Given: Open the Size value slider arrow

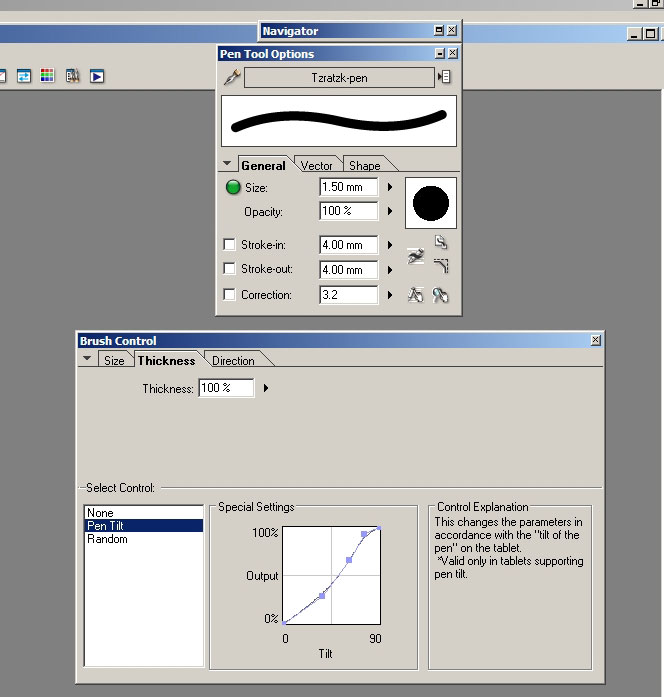Looking at the screenshot, I should [x=390, y=187].
